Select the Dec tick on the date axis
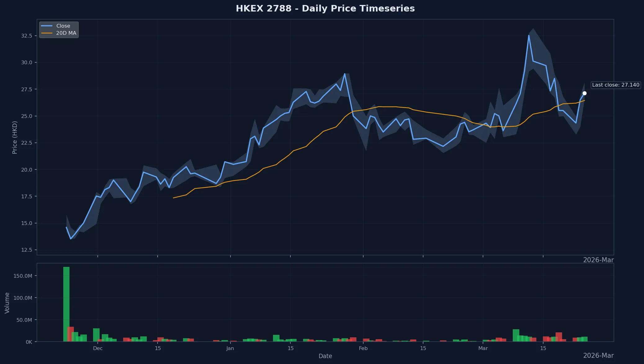Viewport: 644px width, 364px height. [98, 348]
